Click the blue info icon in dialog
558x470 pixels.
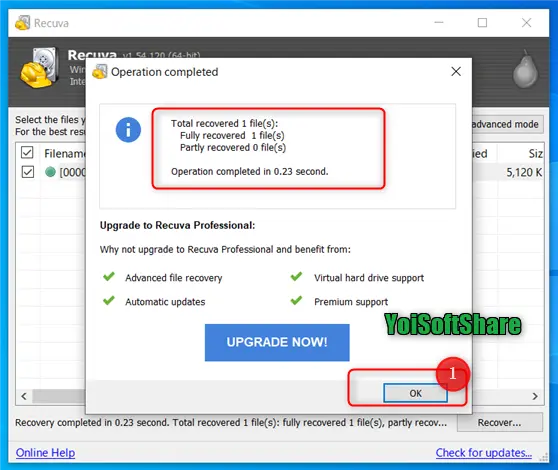[x=128, y=130]
